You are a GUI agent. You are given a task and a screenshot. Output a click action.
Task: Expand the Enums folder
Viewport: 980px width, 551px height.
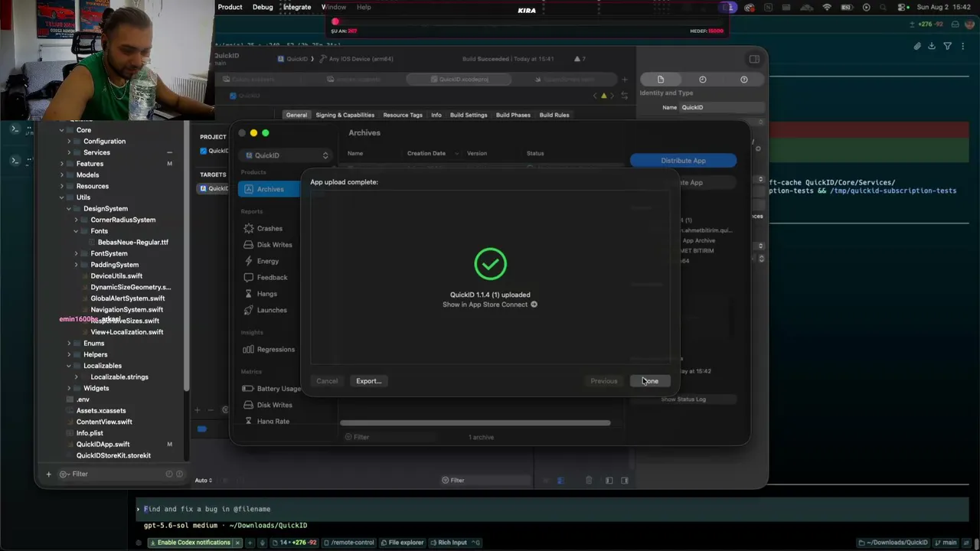click(69, 344)
